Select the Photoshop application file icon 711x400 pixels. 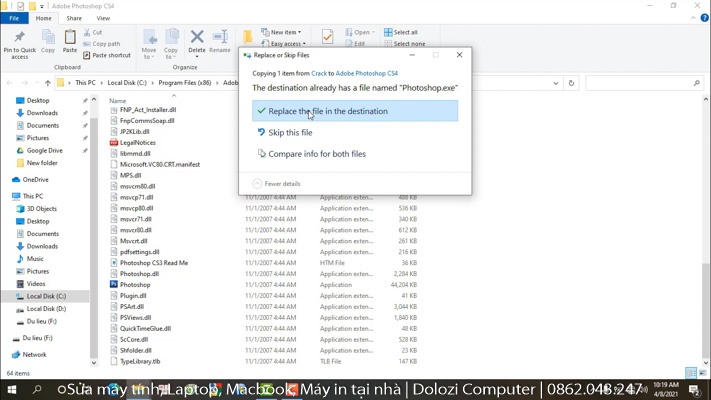click(x=114, y=285)
